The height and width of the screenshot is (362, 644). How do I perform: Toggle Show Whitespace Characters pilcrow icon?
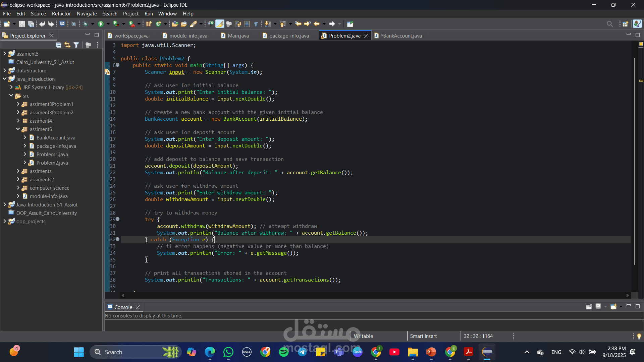(x=256, y=24)
